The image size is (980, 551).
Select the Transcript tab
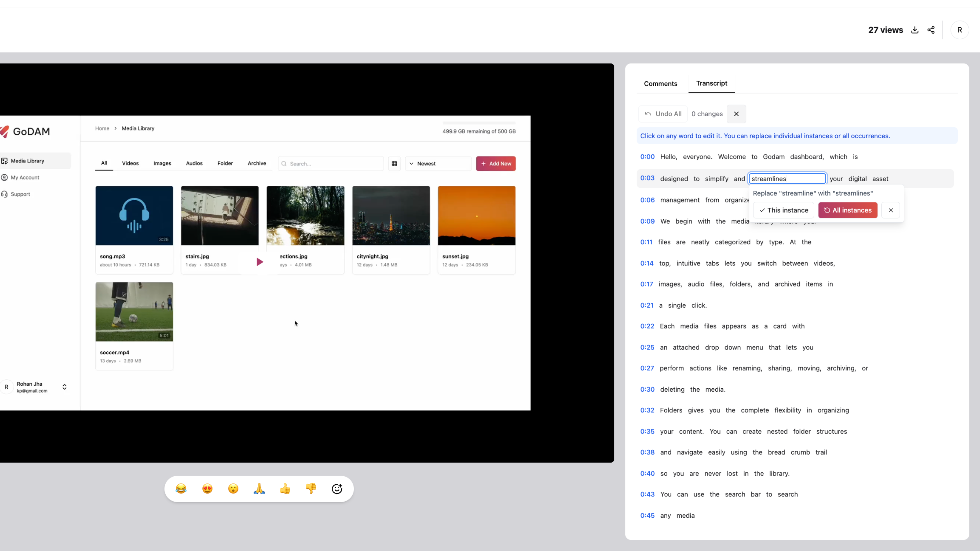tap(711, 83)
